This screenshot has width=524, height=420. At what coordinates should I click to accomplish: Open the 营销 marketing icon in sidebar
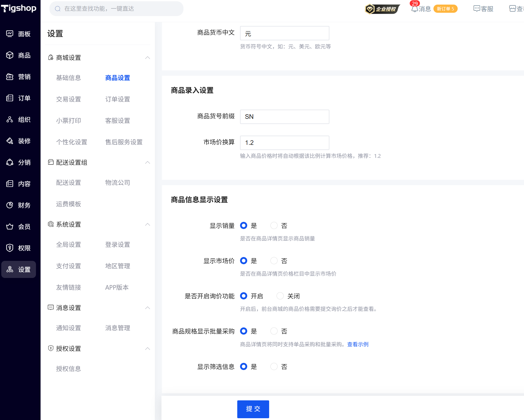[x=10, y=77]
